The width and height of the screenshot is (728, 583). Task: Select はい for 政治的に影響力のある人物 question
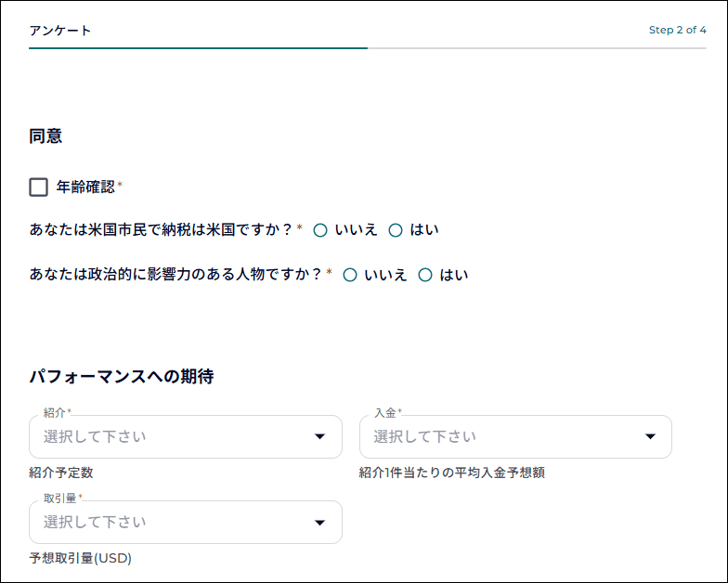click(x=425, y=276)
